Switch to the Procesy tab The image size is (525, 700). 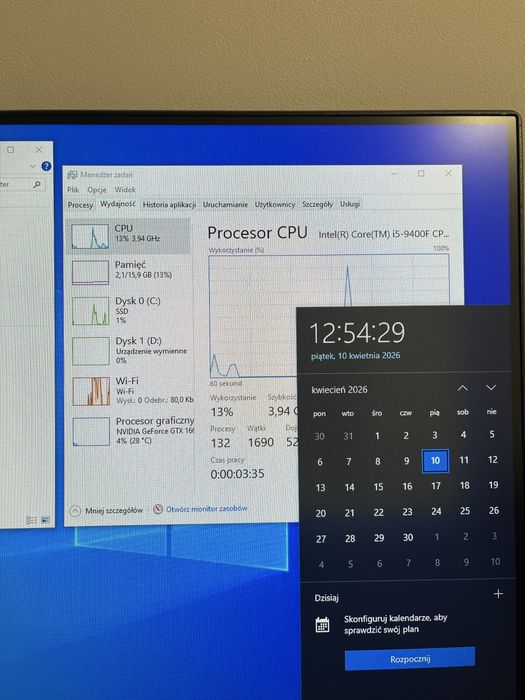[80, 205]
